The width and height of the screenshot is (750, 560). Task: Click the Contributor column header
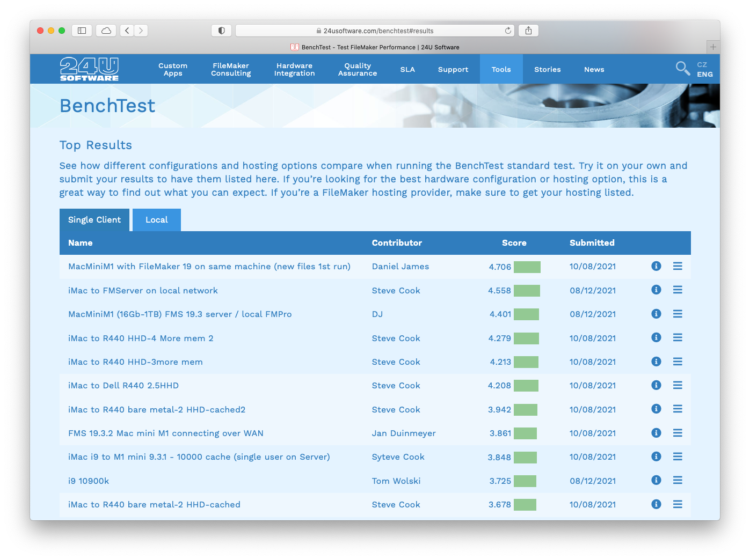pyautogui.click(x=397, y=243)
